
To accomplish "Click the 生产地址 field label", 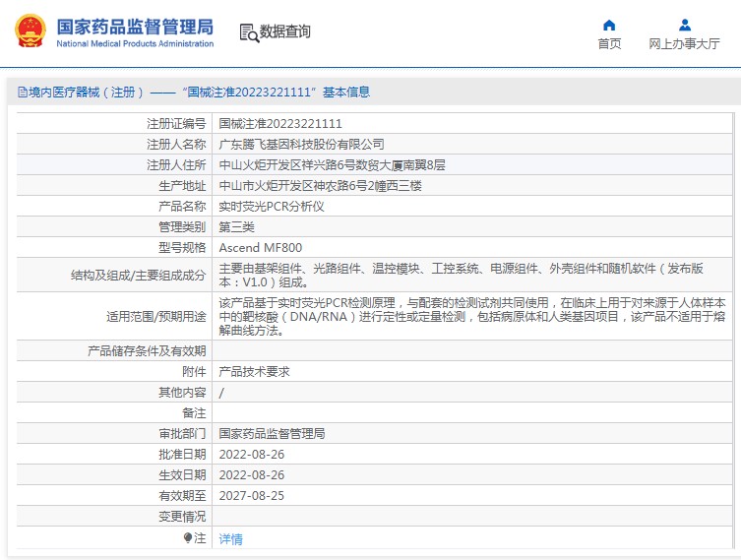I will click(x=182, y=186).
